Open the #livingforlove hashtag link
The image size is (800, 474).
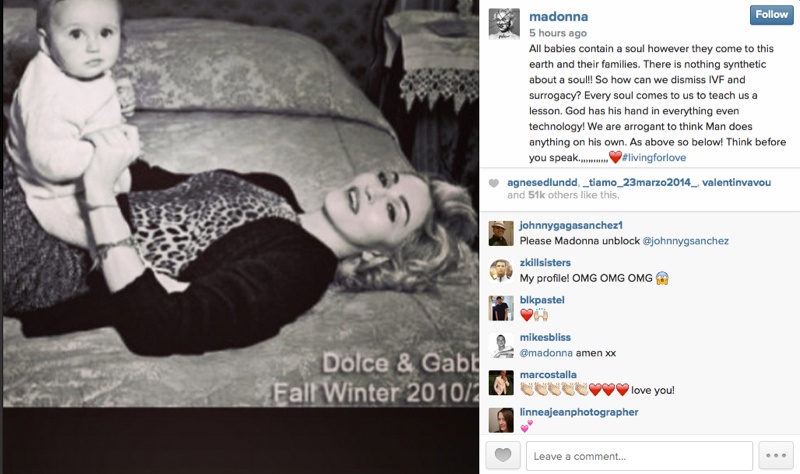(654, 158)
